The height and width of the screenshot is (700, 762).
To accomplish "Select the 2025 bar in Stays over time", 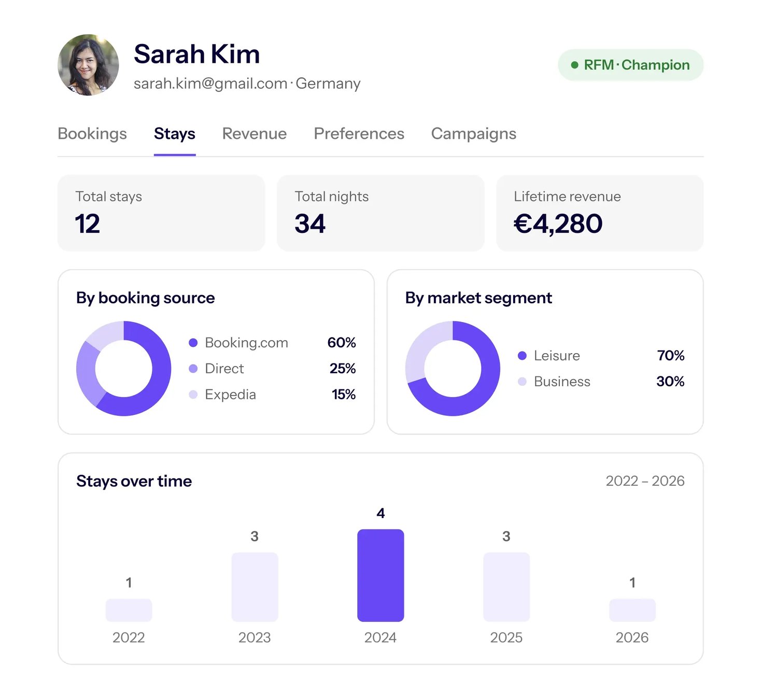I will [507, 587].
